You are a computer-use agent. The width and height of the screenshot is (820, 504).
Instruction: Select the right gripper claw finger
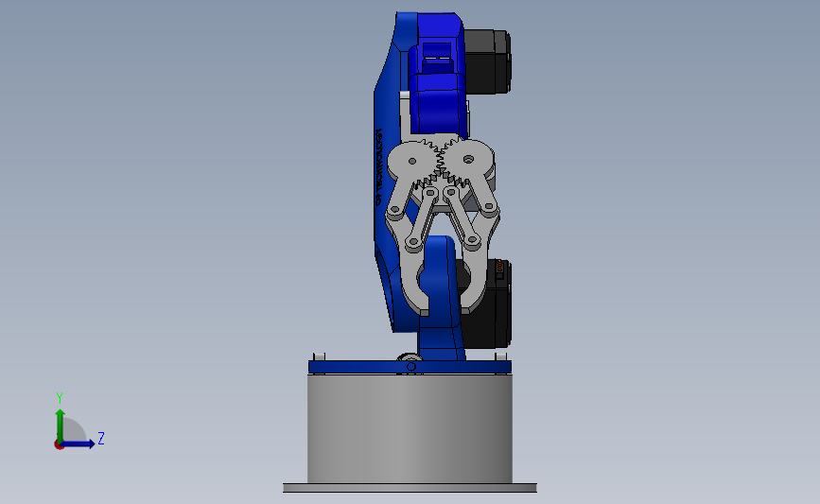pos(478,259)
